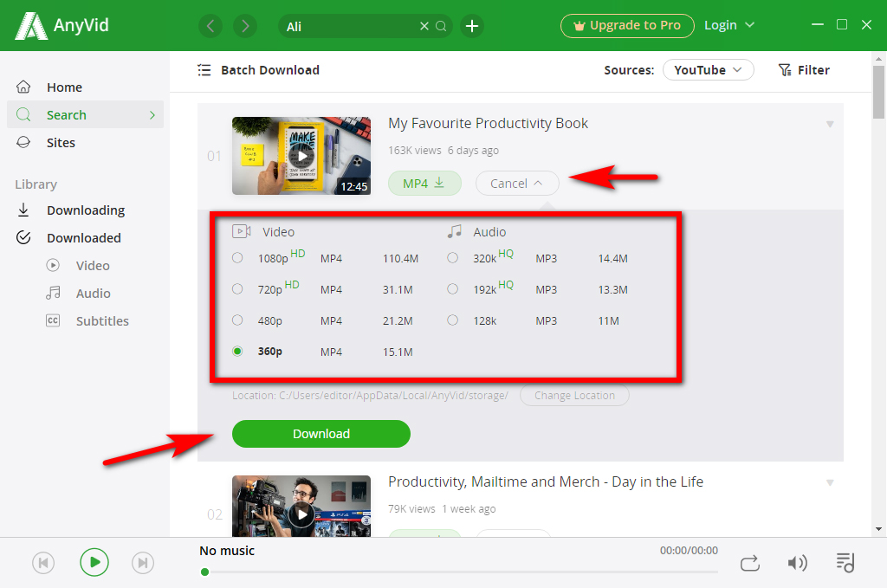Show downloaded Audio items
This screenshot has width=887, height=588.
pyautogui.click(x=93, y=294)
